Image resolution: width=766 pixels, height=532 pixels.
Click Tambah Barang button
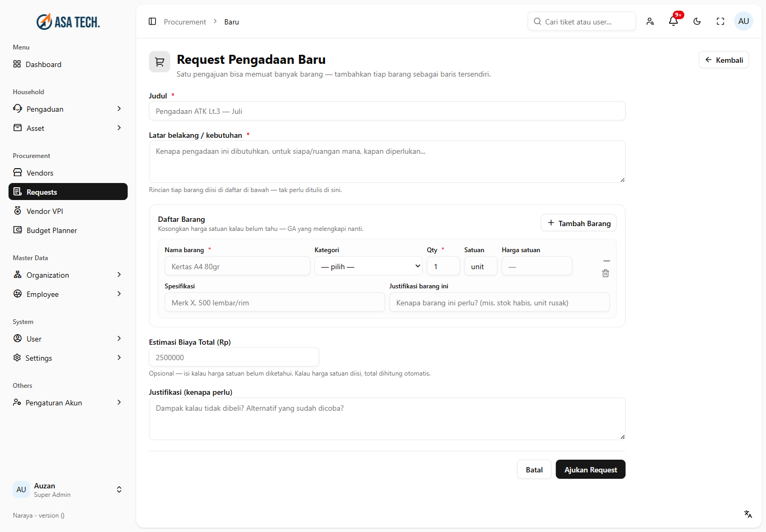579,223
